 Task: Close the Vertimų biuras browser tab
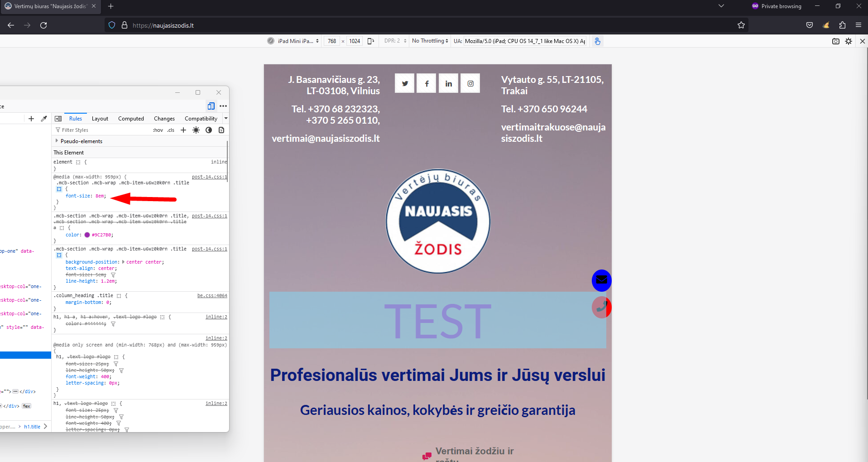click(x=94, y=6)
